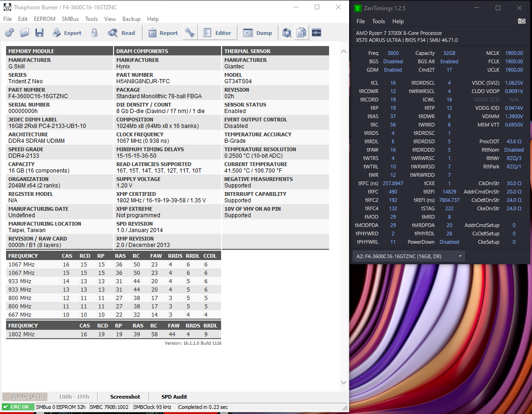Viewport: 532px width, 414px height.
Task: Open the Help menu in ZenTimings
Action: (x=398, y=21)
